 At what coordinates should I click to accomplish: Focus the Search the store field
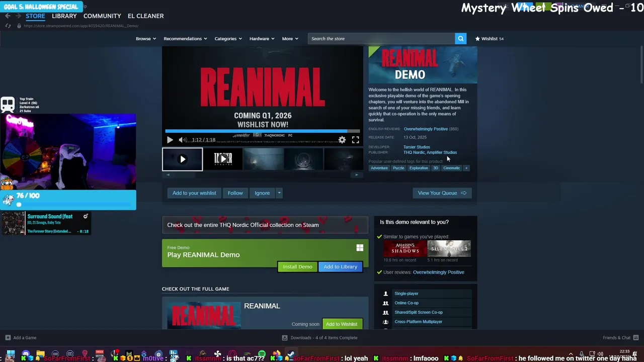tap(381, 39)
